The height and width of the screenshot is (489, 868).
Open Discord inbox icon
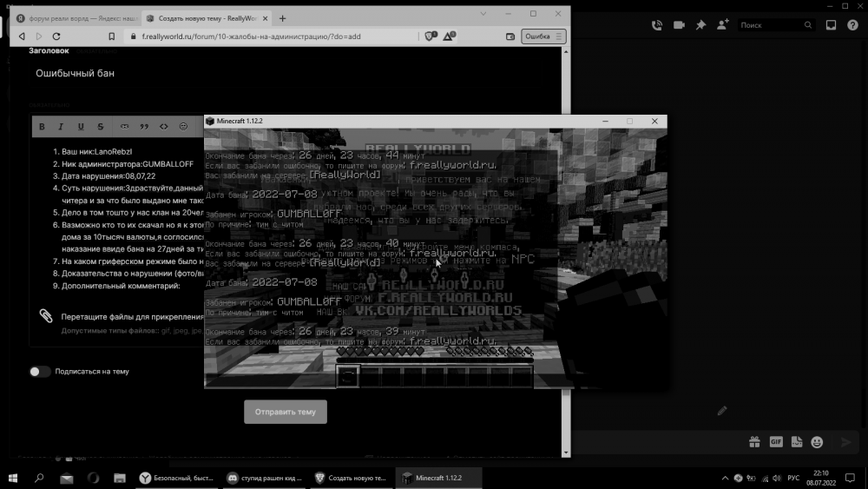click(831, 25)
